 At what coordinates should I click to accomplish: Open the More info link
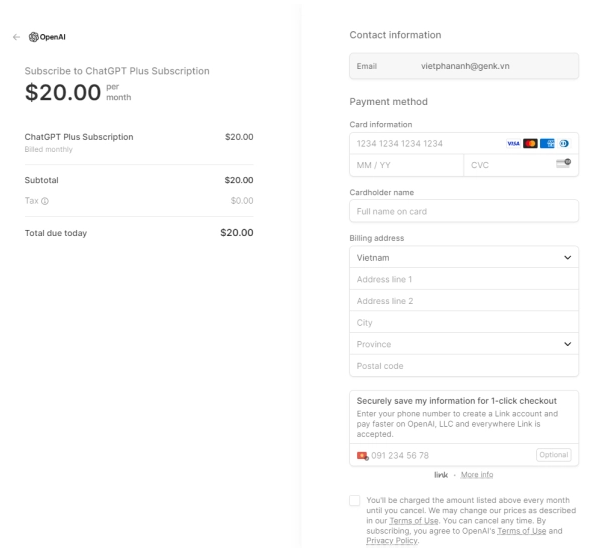477,475
